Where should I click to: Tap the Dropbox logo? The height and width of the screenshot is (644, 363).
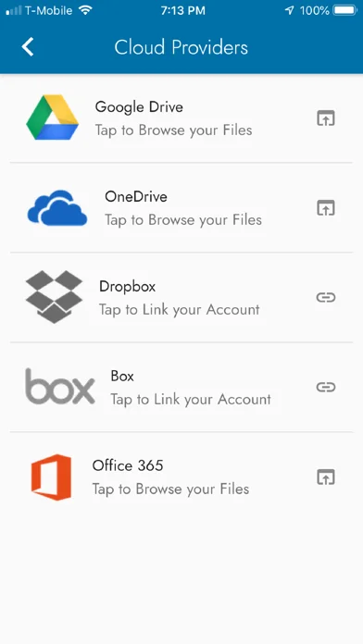tap(55, 296)
